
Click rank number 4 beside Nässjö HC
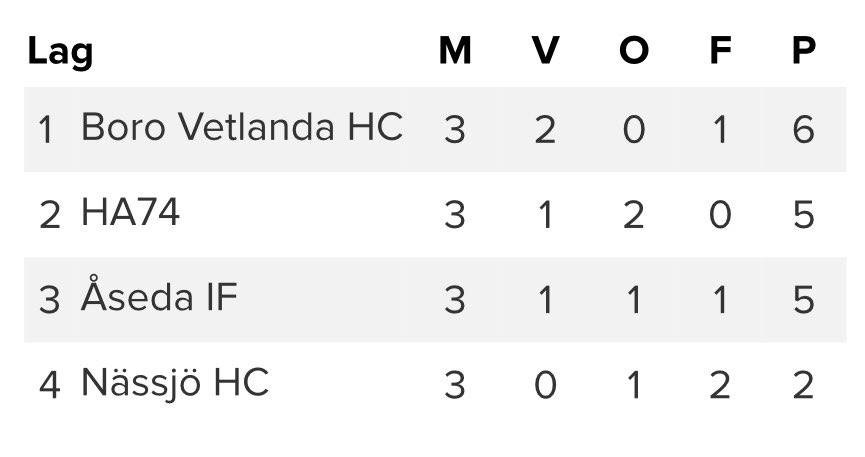[49, 385]
